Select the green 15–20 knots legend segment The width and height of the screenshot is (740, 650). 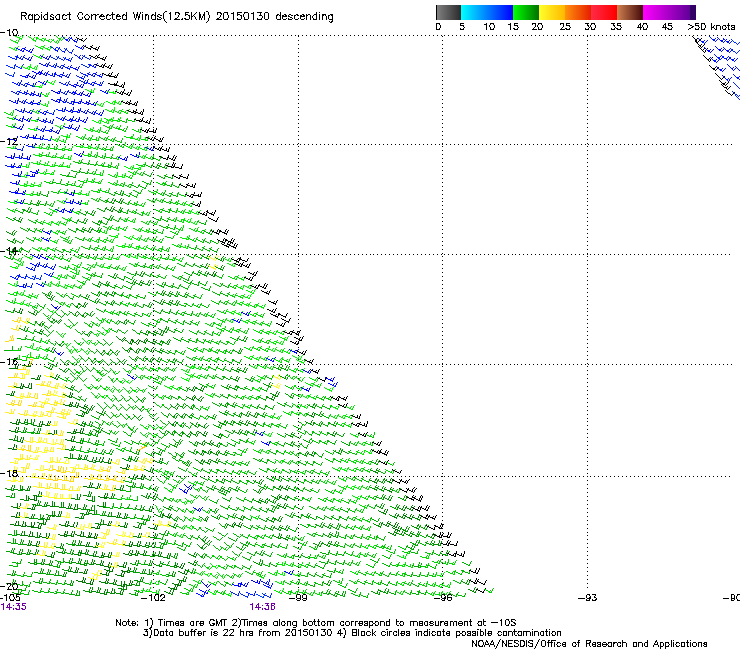point(526,12)
